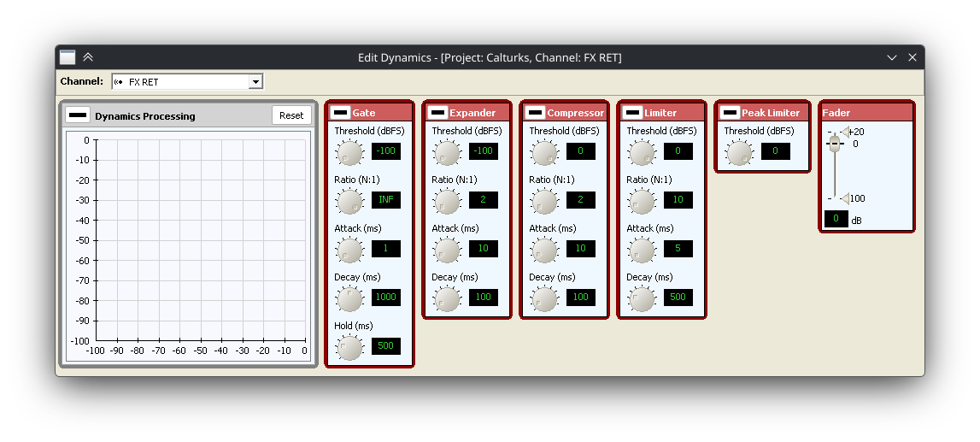This screenshot has height=442, width=980.
Task: Click the Gate Hold knob
Action: point(349,348)
